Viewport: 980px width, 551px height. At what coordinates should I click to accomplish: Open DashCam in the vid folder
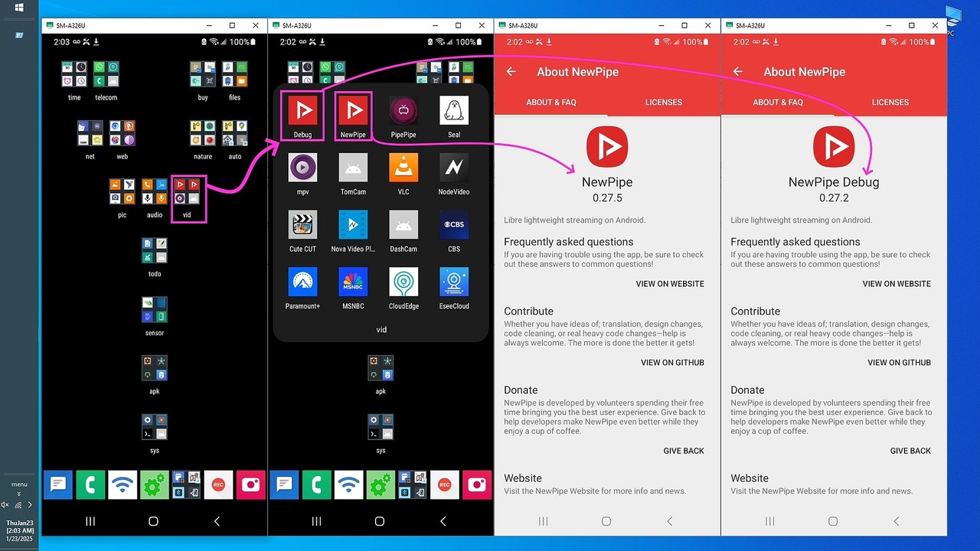[x=403, y=225]
